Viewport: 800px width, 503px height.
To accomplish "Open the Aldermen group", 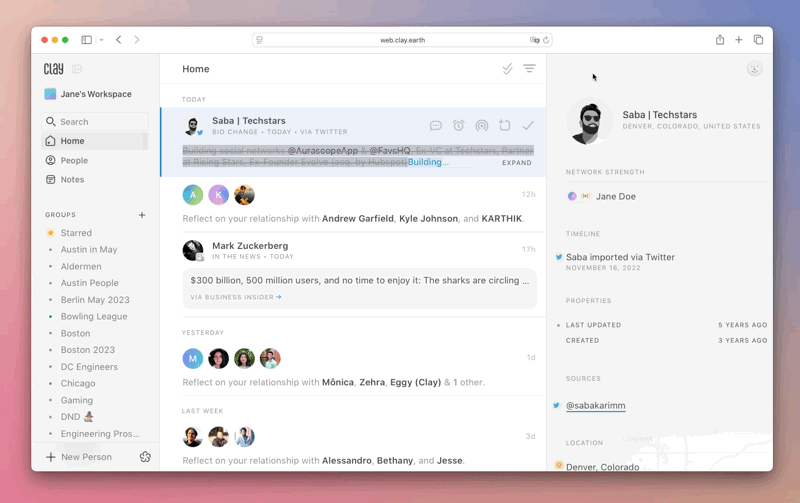I will point(81,266).
